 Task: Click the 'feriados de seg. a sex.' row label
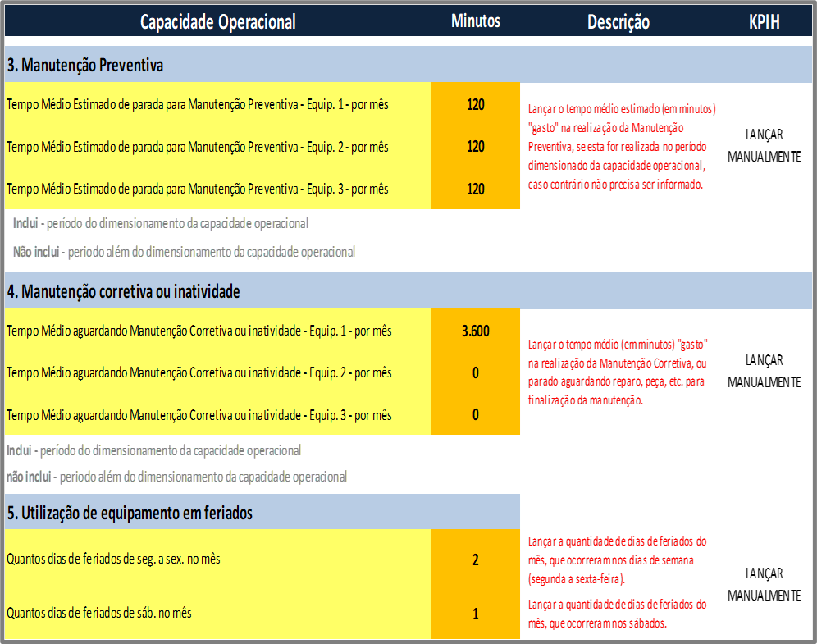[113, 559]
